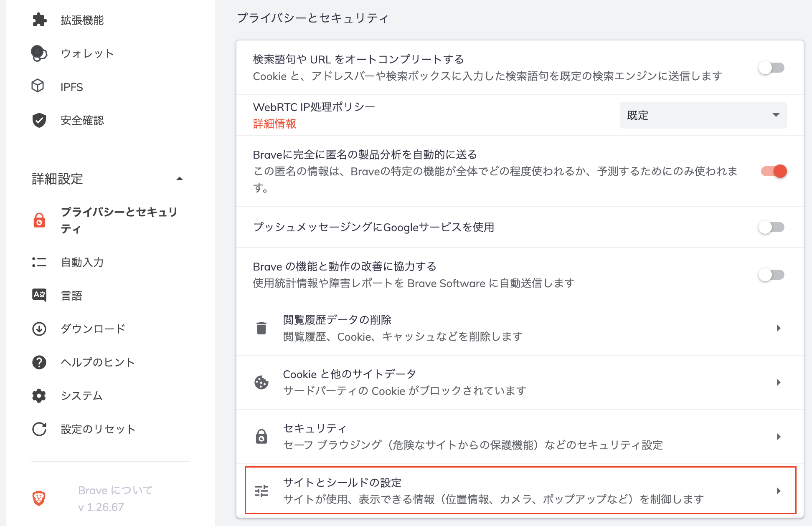Click the IPFS cube icon
Screen dimensions: 812x526
click(38, 86)
